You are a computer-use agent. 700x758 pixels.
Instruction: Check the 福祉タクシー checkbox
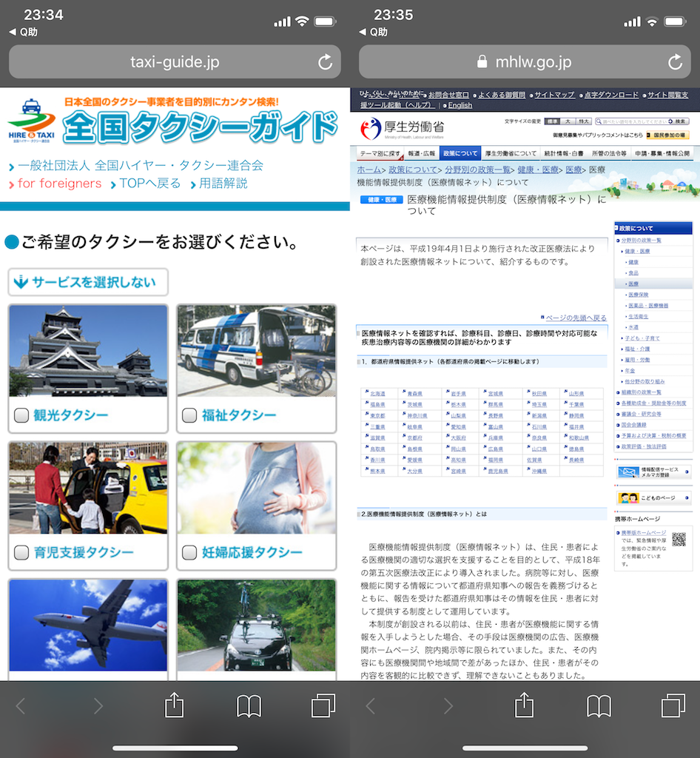click(x=190, y=415)
